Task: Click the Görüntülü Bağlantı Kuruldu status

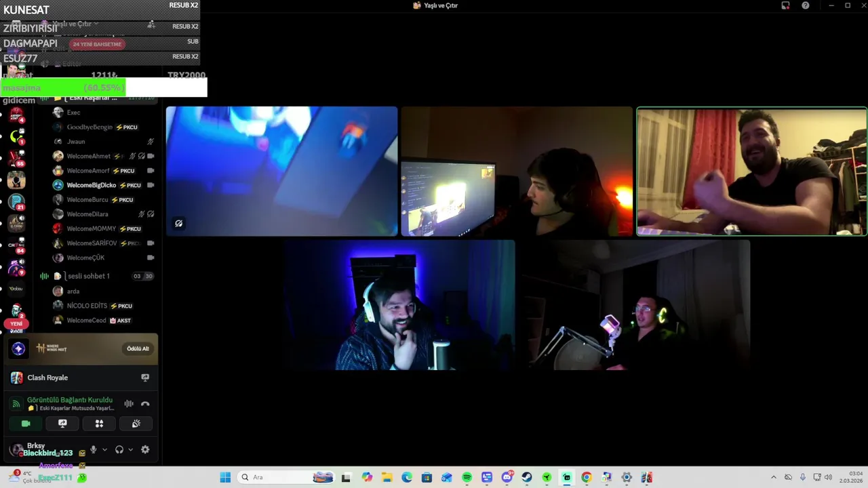Action: [x=70, y=400]
